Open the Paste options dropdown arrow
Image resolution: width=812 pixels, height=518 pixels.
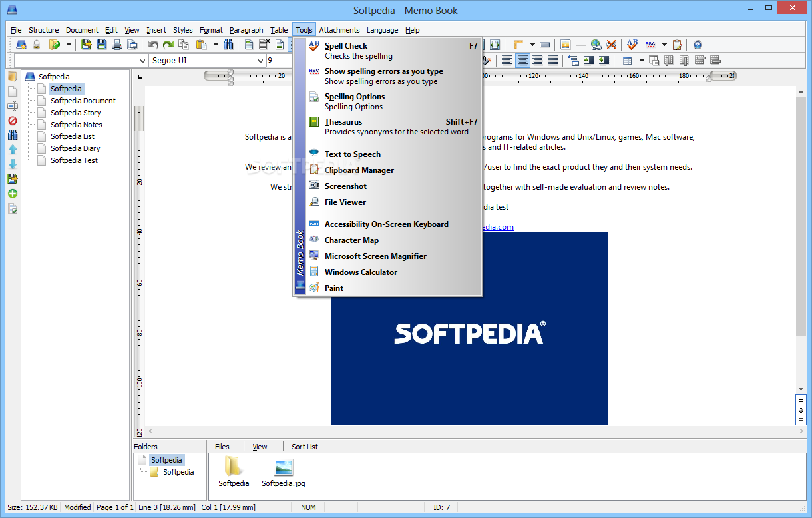(x=216, y=45)
